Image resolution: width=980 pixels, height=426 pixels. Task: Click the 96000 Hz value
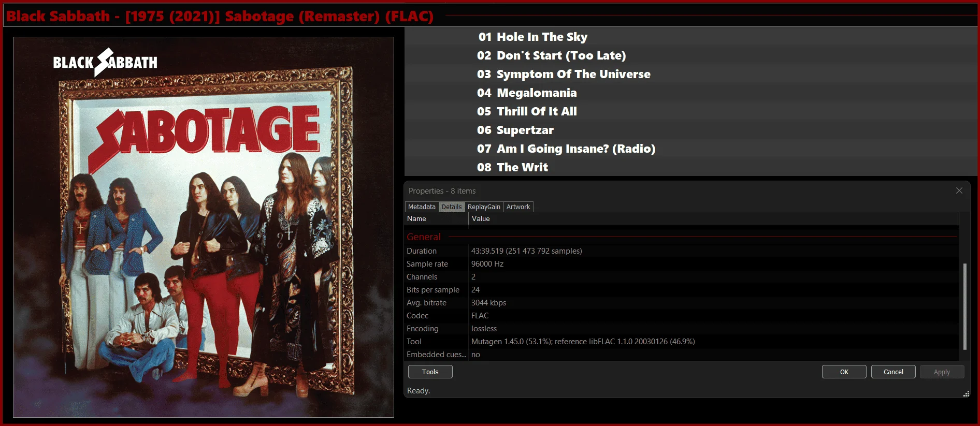(x=487, y=263)
